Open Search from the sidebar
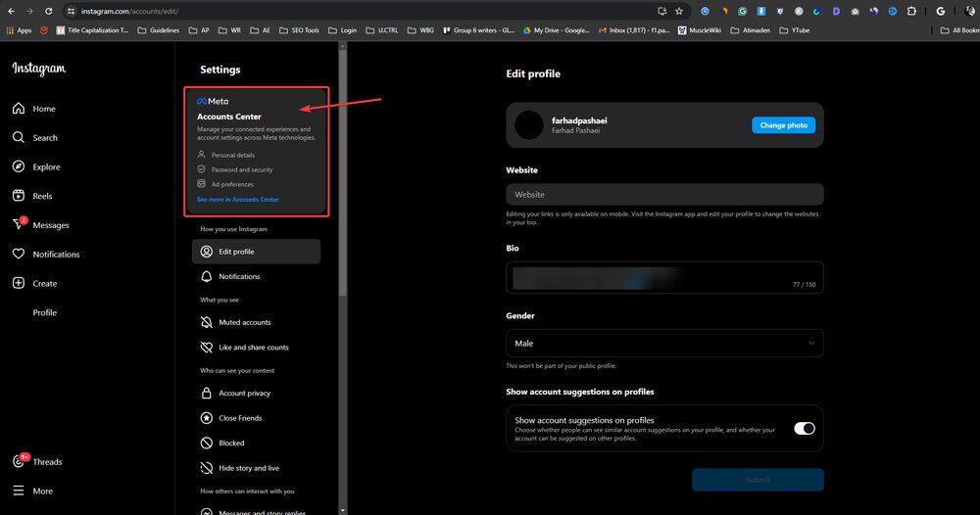This screenshot has width=980, height=515. [35, 137]
